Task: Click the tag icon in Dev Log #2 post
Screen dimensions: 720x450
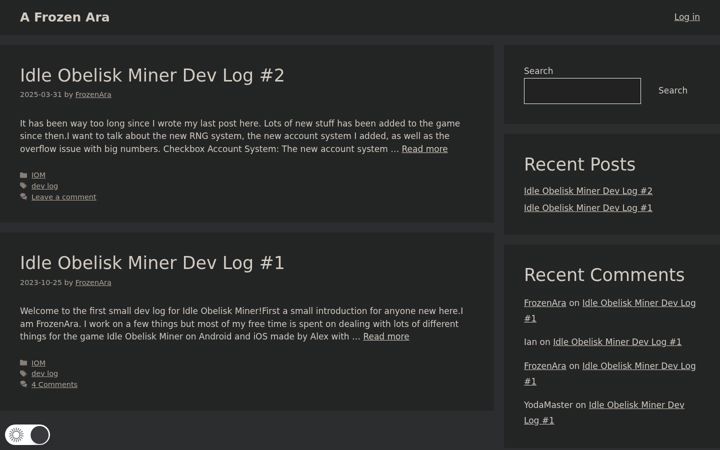Action: tap(23, 186)
